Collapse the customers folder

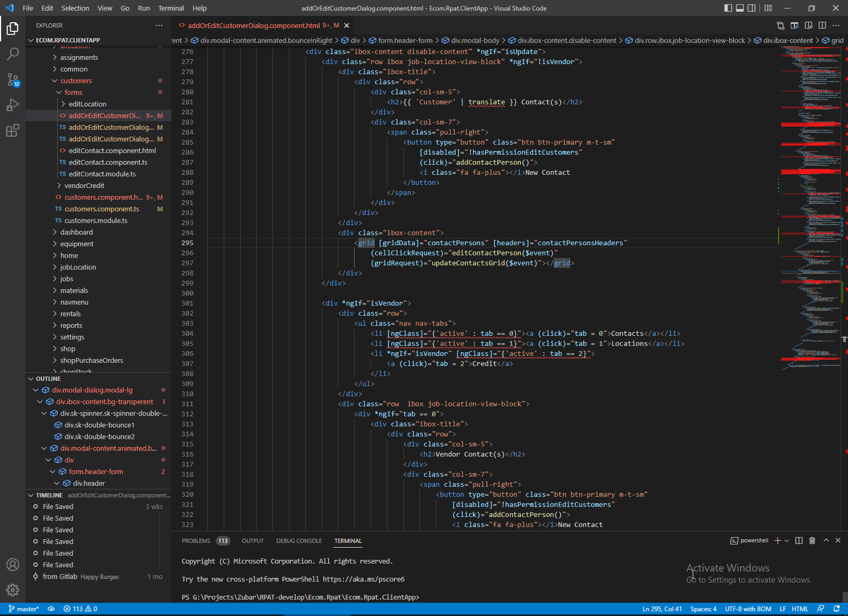coord(76,81)
